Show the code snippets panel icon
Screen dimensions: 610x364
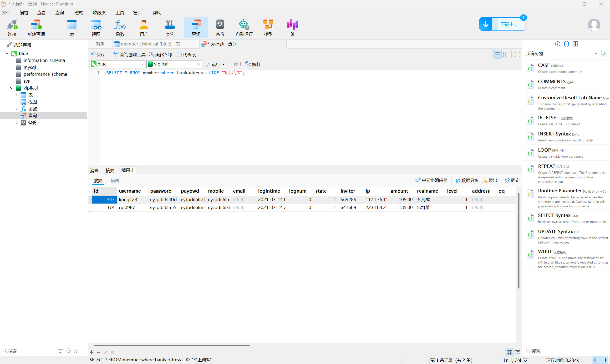coord(566,44)
